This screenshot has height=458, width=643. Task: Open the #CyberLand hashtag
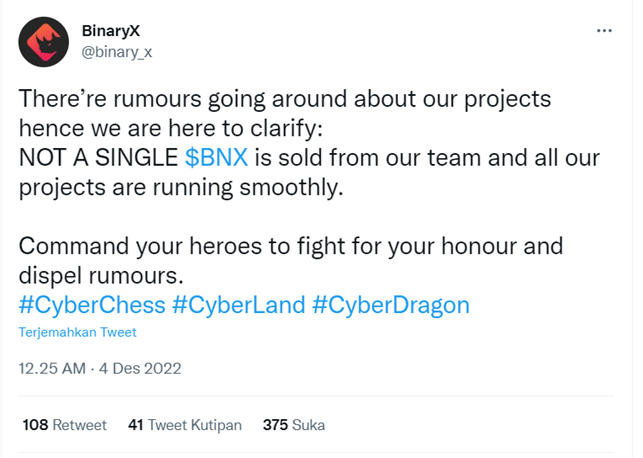(239, 305)
